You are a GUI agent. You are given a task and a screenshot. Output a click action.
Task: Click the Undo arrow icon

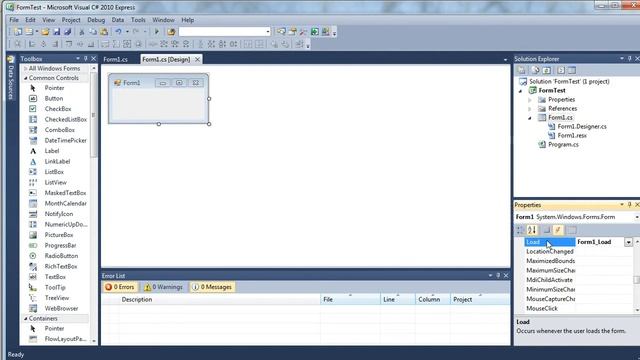tap(118, 32)
